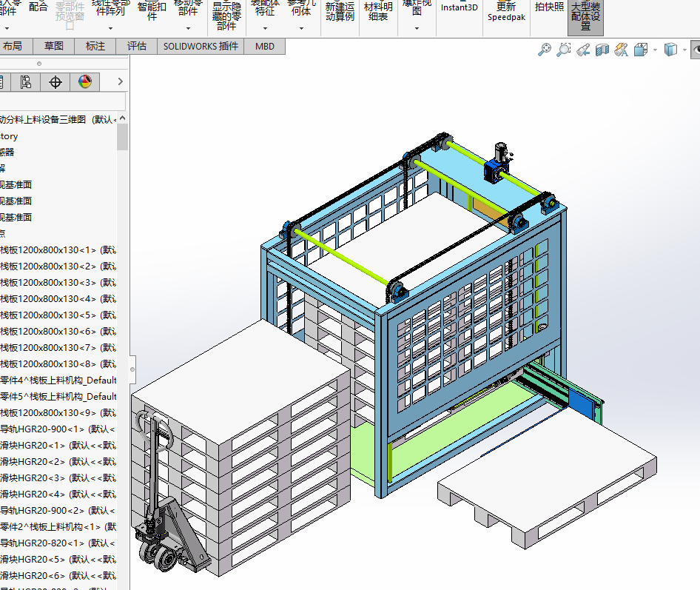Click the Dynamic Annotation Views icon
Screen dimensions: 700x590
pos(622,50)
